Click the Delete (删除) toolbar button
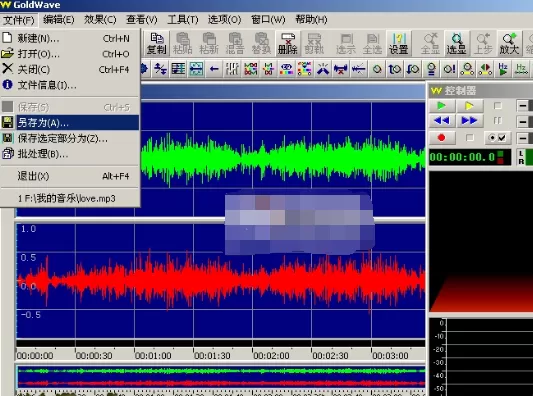Viewport: 533px width, 396px height. pos(288,43)
